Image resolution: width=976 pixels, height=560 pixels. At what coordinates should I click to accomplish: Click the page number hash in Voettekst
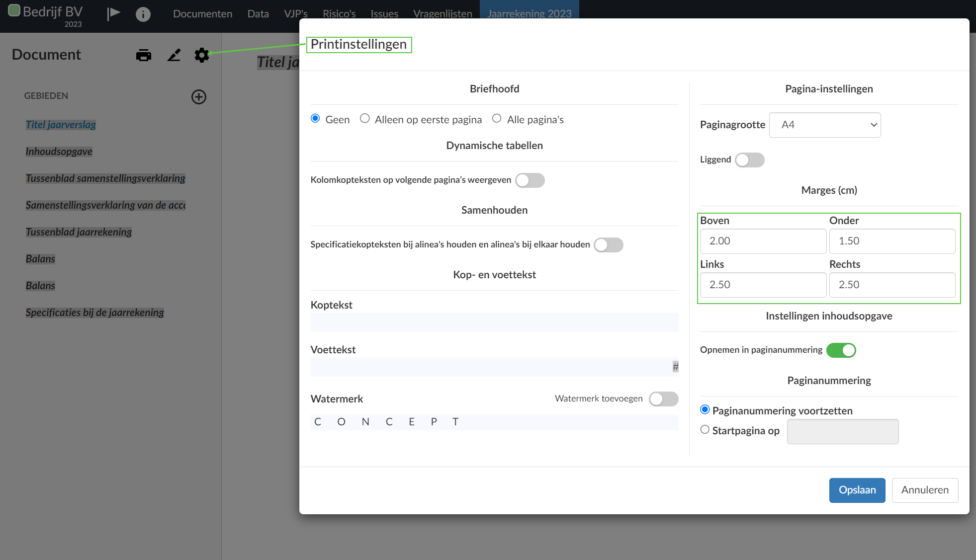675,367
